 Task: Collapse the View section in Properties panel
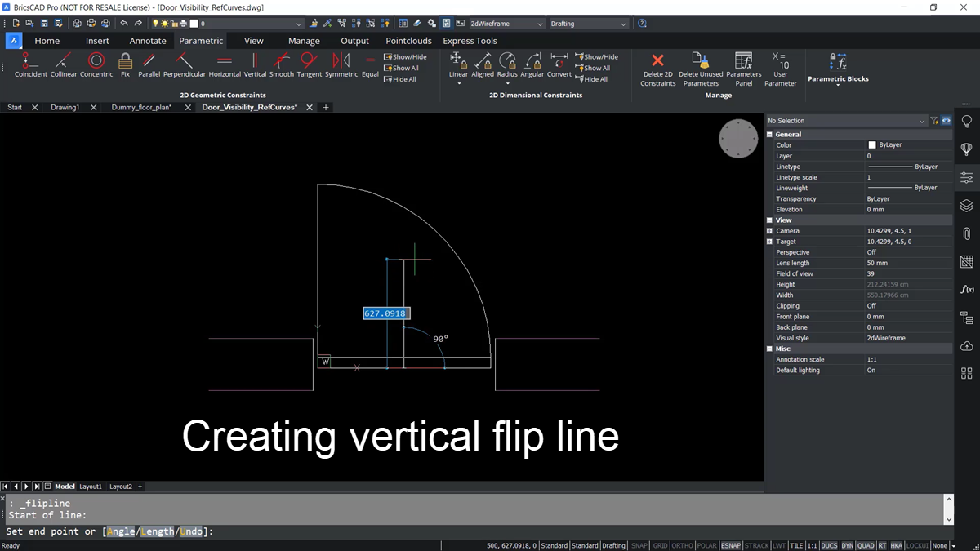tap(768, 220)
